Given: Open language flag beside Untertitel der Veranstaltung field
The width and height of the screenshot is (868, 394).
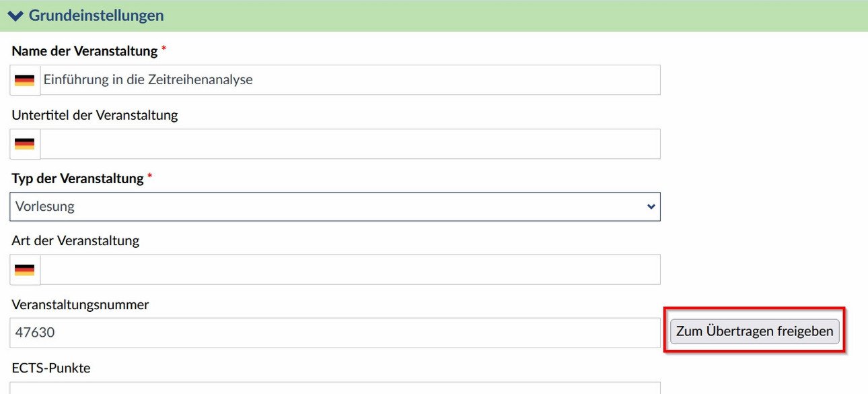Looking at the screenshot, I should pyautogui.click(x=25, y=144).
